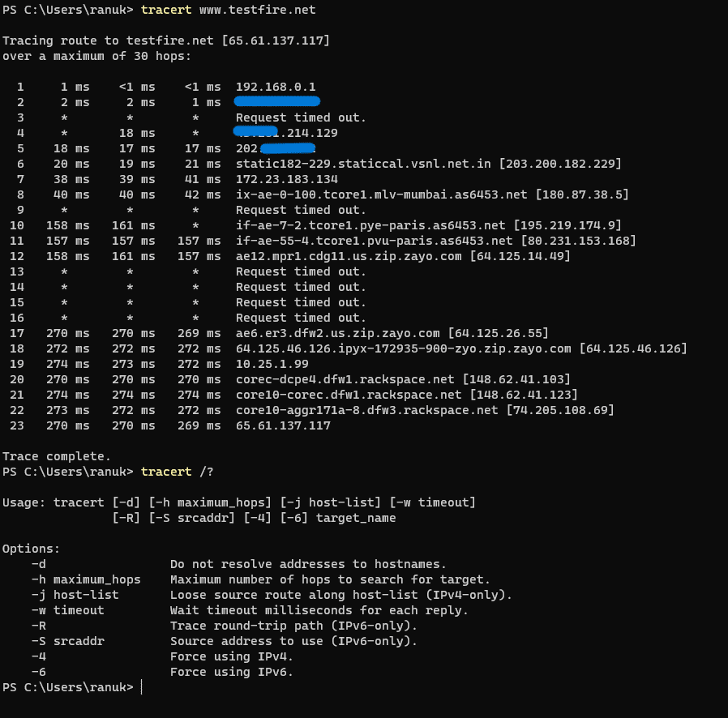Click the 'Trace complete.' message

[57, 456]
